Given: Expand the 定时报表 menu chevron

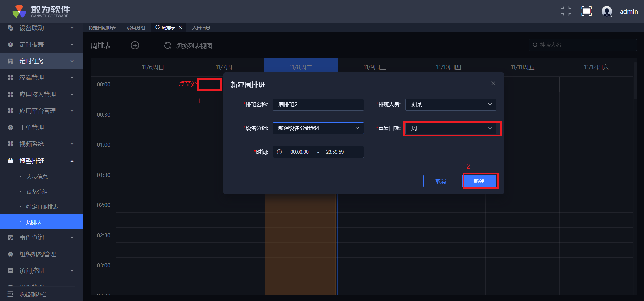Looking at the screenshot, I should [x=72, y=45].
